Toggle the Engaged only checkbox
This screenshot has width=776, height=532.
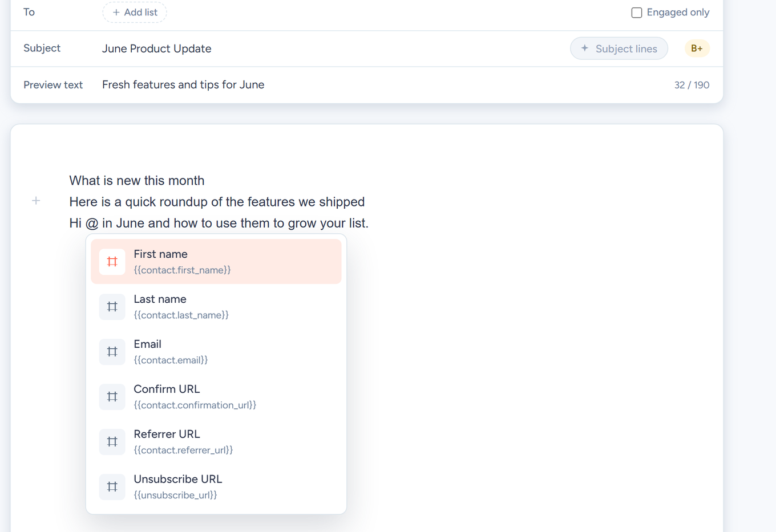click(637, 13)
